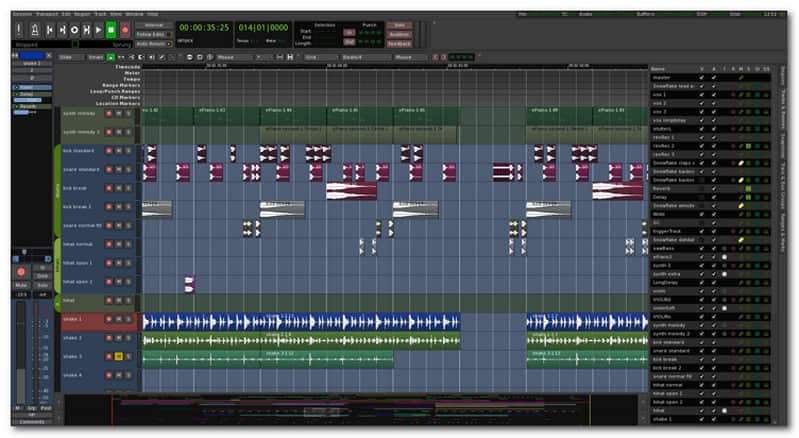
Task: Open the Mouse edit point dropdown
Action: point(411,57)
